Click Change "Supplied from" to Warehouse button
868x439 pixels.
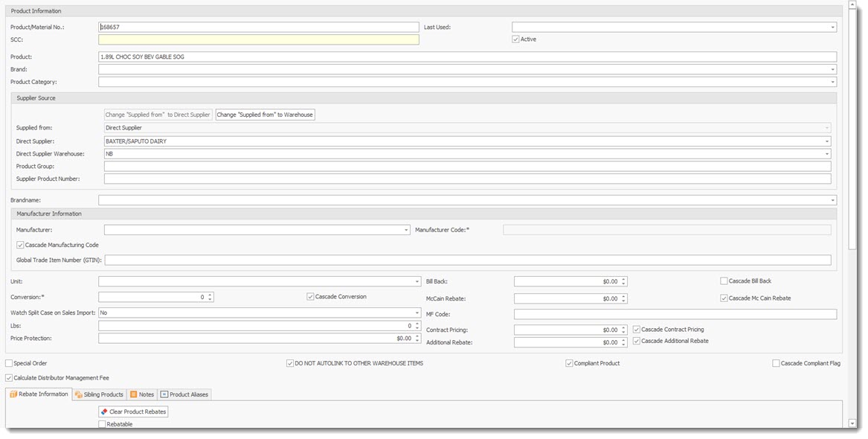point(264,115)
